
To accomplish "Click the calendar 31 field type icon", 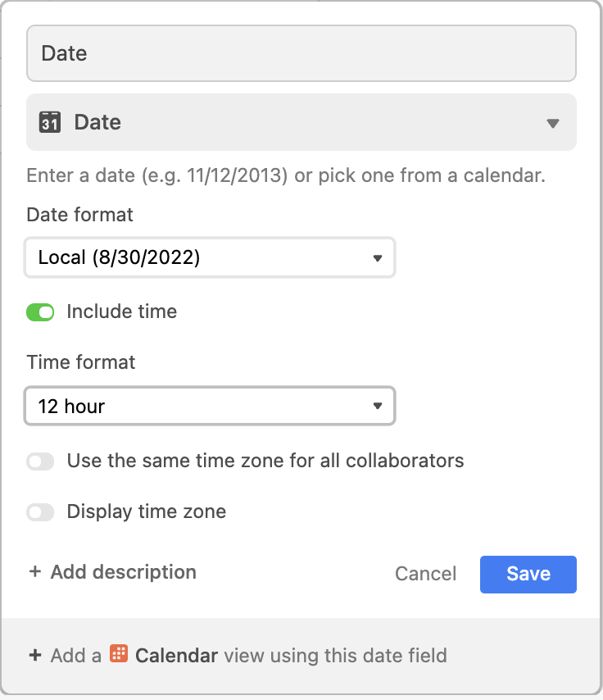I will point(49,122).
